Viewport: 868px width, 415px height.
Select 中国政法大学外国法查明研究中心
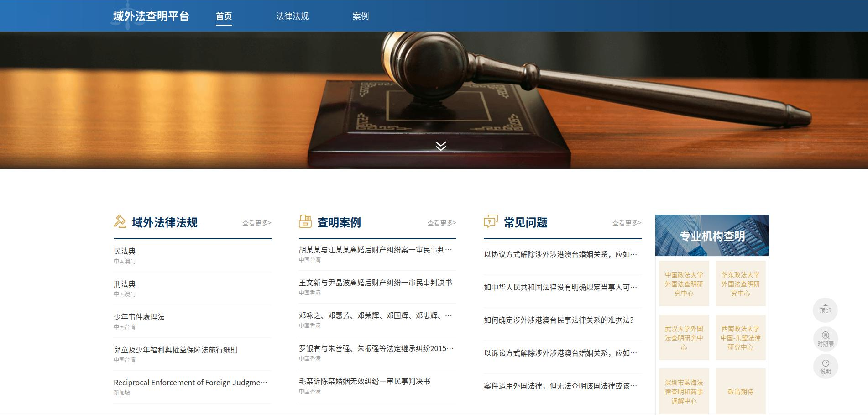tap(684, 284)
